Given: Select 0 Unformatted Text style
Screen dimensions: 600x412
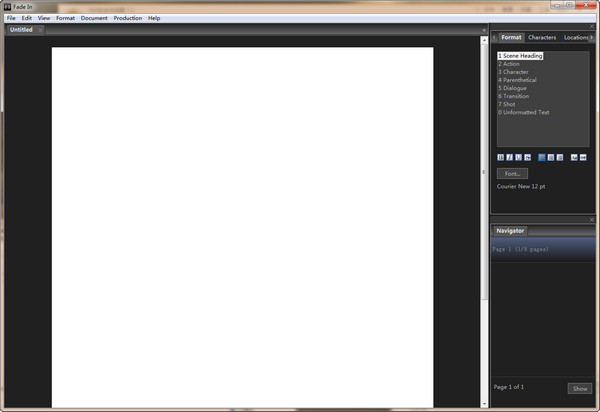Looking at the screenshot, I should tap(523, 112).
